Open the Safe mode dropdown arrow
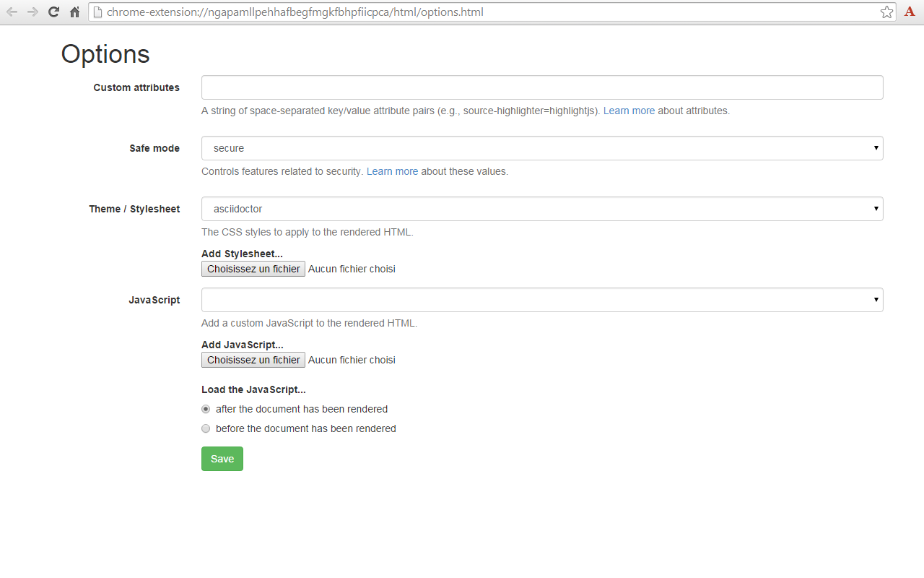This screenshot has height=578, width=924. click(875, 147)
